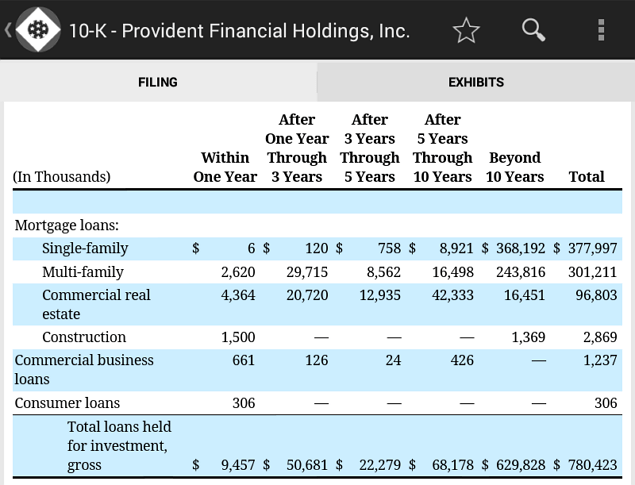Image resolution: width=635 pixels, height=485 pixels.
Task: Select the Total column header
Action: coord(586,177)
